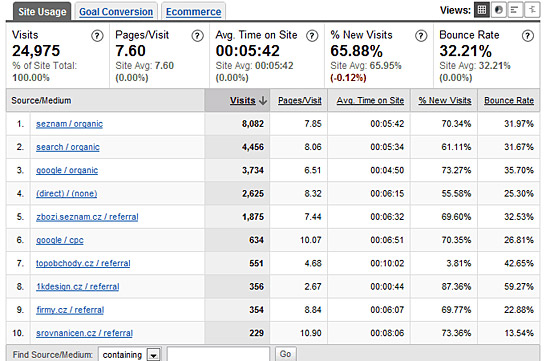Select the comparison view icon
Viewport: 550px width, 361px height.
click(532, 10)
